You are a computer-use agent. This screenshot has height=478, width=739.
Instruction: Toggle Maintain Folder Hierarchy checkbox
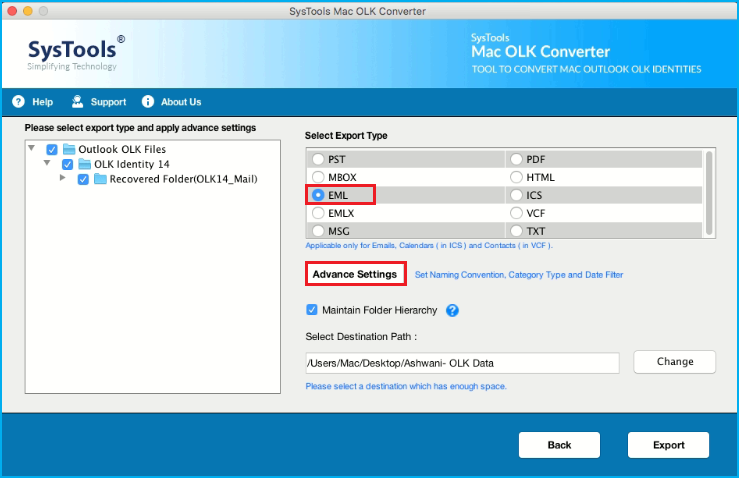(x=312, y=310)
